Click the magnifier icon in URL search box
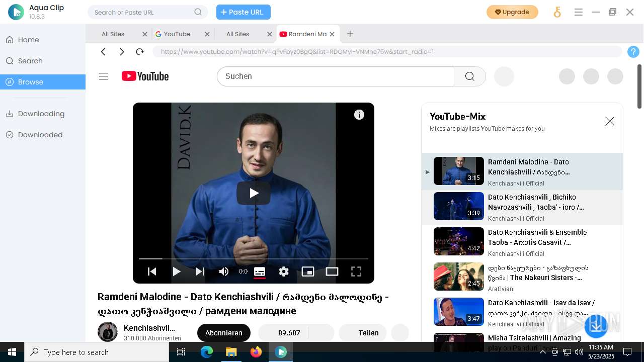The height and width of the screenshot is (362, 644). [x=198, y=12]
